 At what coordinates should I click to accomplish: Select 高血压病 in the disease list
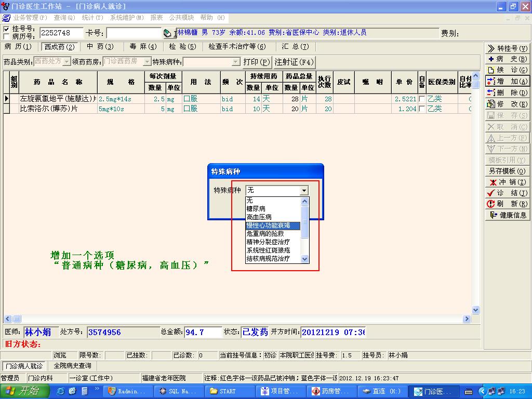coord(273,217)
